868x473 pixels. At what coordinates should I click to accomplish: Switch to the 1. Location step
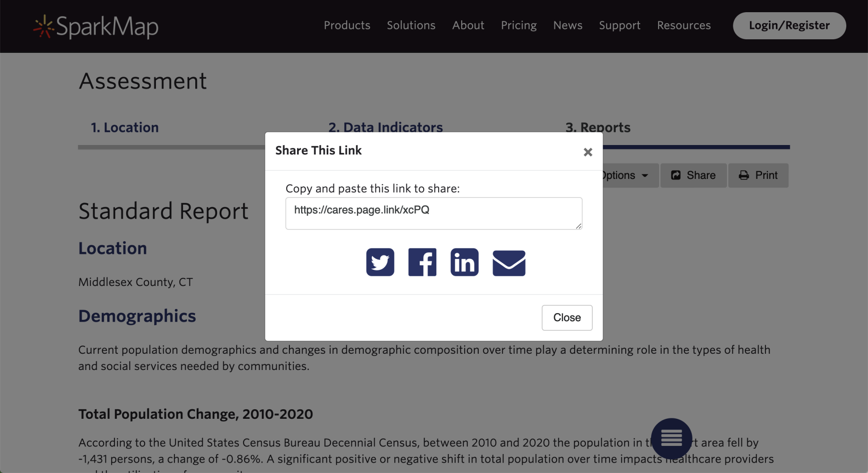pos(125,127)
